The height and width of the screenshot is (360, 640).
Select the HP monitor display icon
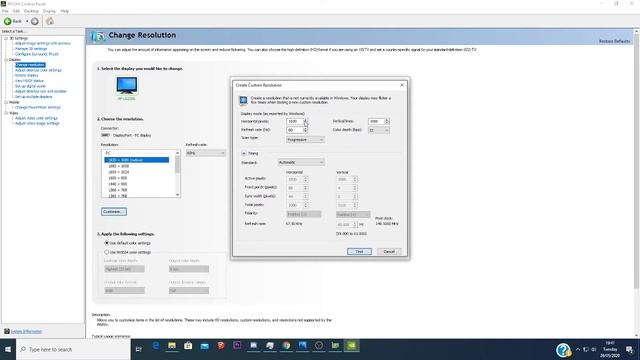click(127, 85)
